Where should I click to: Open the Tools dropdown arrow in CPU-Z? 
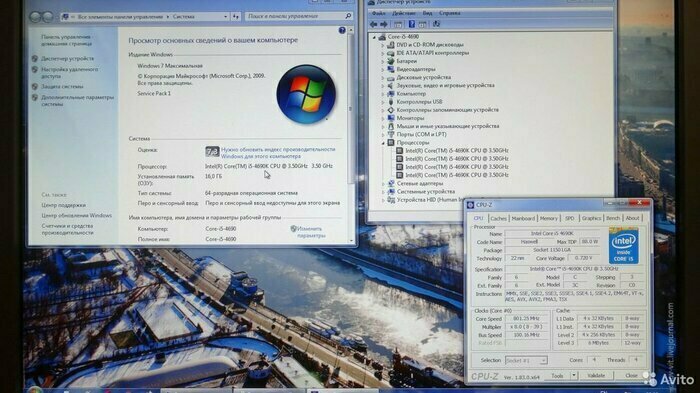[x=574, y=376]
